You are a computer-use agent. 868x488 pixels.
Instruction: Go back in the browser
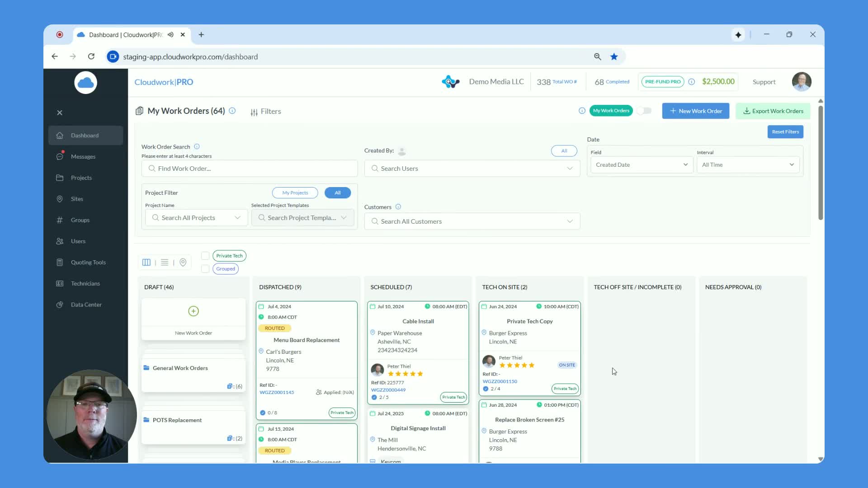pyautogui.click(x=55, y=56)
